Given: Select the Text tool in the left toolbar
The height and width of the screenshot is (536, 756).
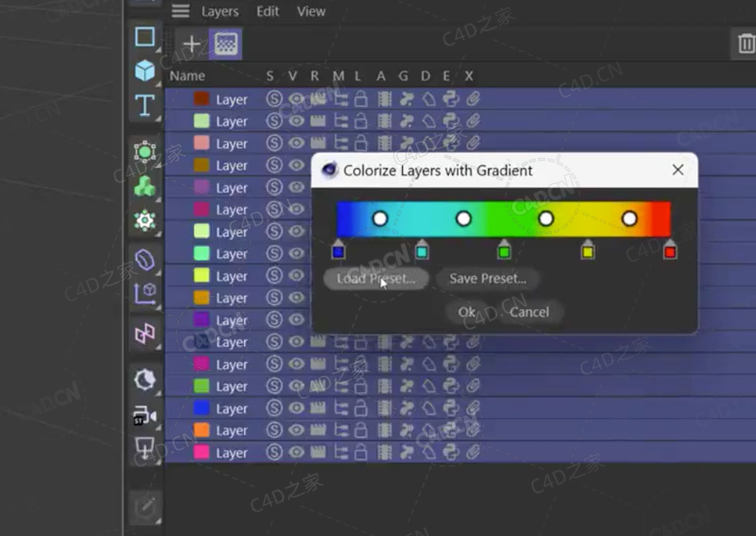Looking at the screenshot, I should point(144,107).
